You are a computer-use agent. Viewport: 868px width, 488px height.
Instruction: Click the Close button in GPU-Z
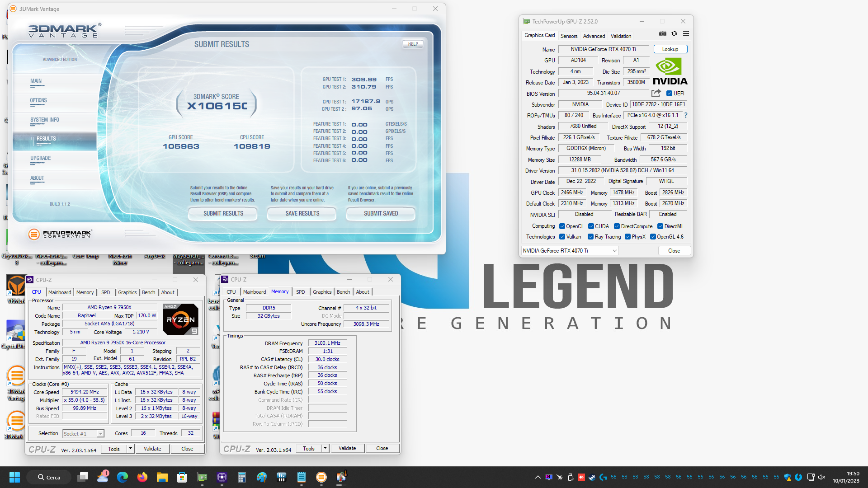(674, 251)
